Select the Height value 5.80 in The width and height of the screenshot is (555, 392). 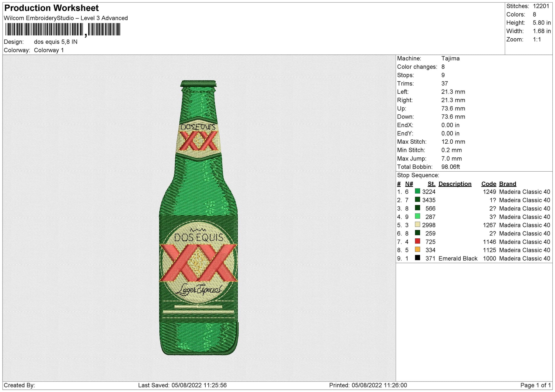click(542, 23)
